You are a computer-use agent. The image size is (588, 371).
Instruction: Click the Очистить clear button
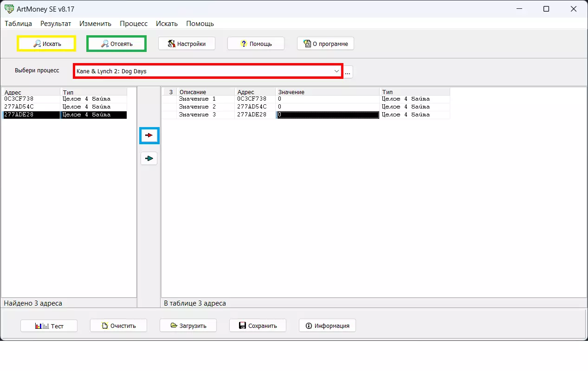tap(118, 326)
